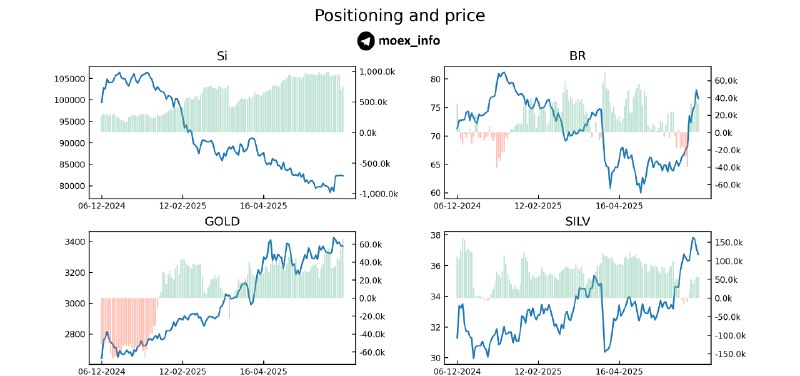This screenshot has width=800, height=376.
Task: Click the Telegram logo icon
Action: click(366, 41)
